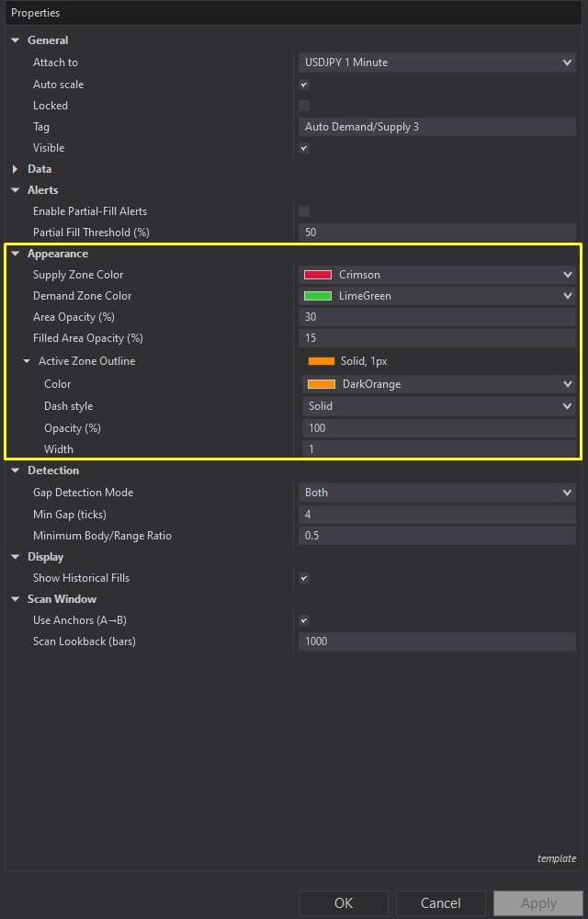Edit the Scan Lookback (bars) value
This screenshot has width=588, height=919.
[x=438, y=641]
